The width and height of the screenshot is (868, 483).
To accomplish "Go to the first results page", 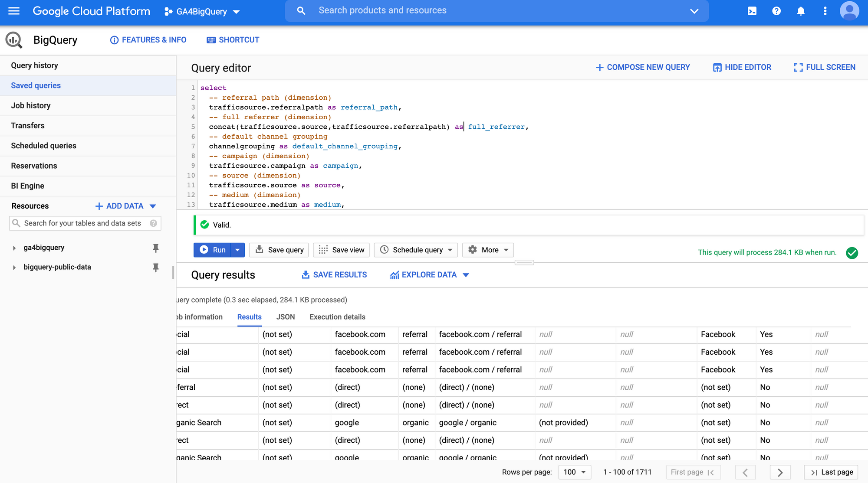I will 693,472.
